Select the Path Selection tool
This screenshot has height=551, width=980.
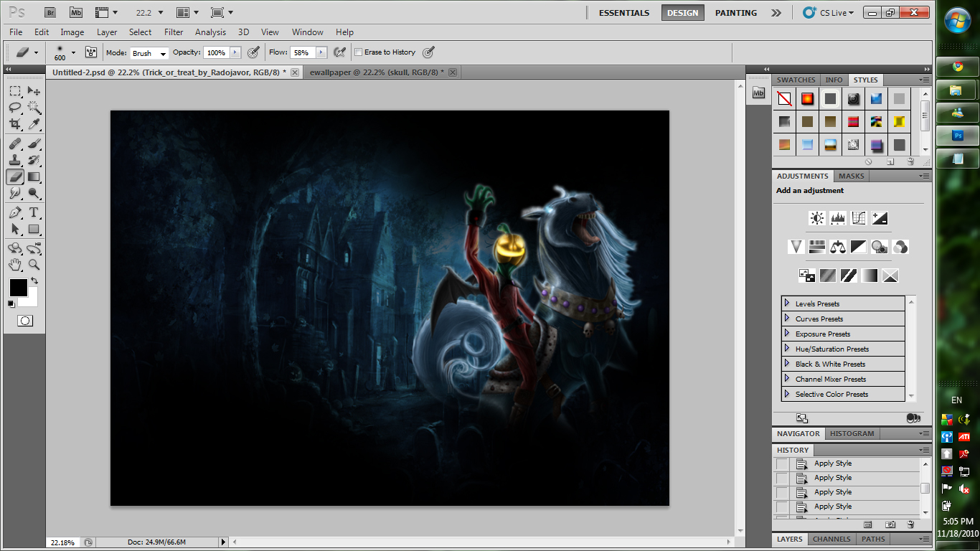pos(15,230)
